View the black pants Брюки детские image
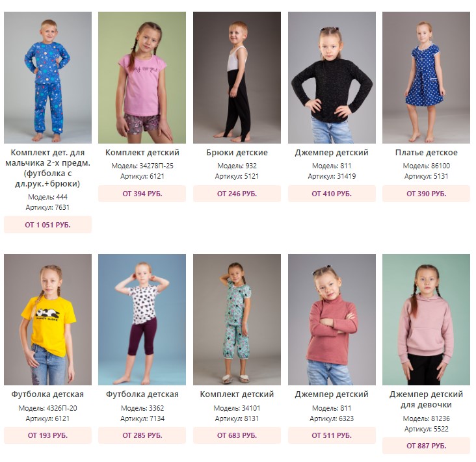This screenshot has height=462, width=476. click(x=237, y=77)
